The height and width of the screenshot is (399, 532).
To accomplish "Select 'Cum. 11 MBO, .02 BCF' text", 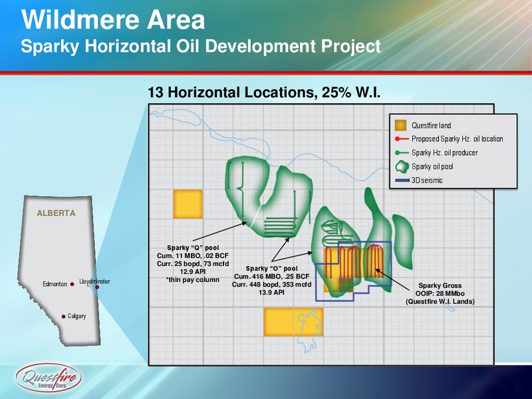I will point(193,256).
